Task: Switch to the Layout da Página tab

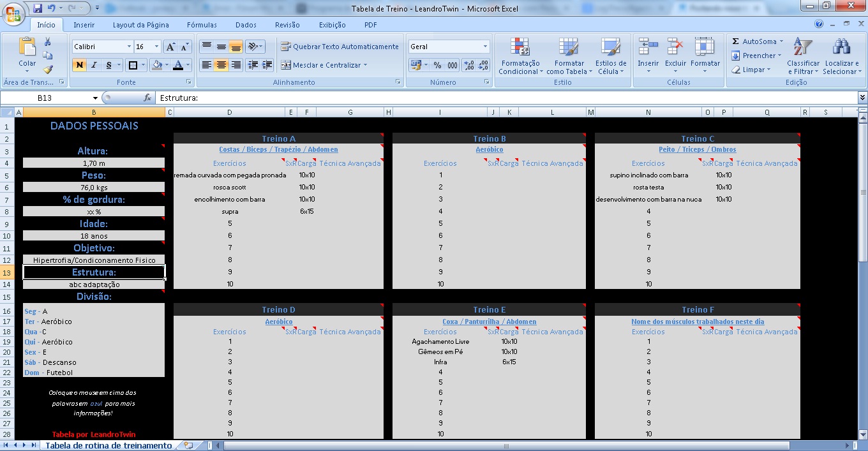Action: click(141, 25)
